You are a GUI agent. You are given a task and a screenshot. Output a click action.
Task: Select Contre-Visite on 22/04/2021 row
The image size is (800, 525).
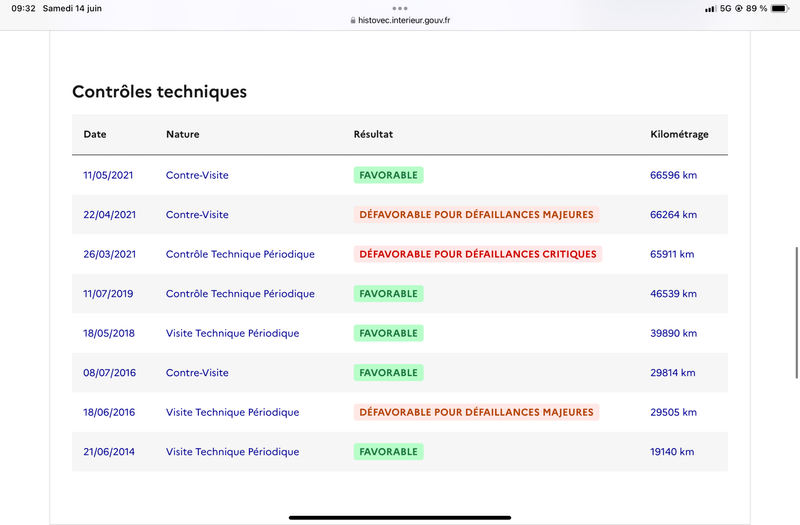[x=197, y=215]
